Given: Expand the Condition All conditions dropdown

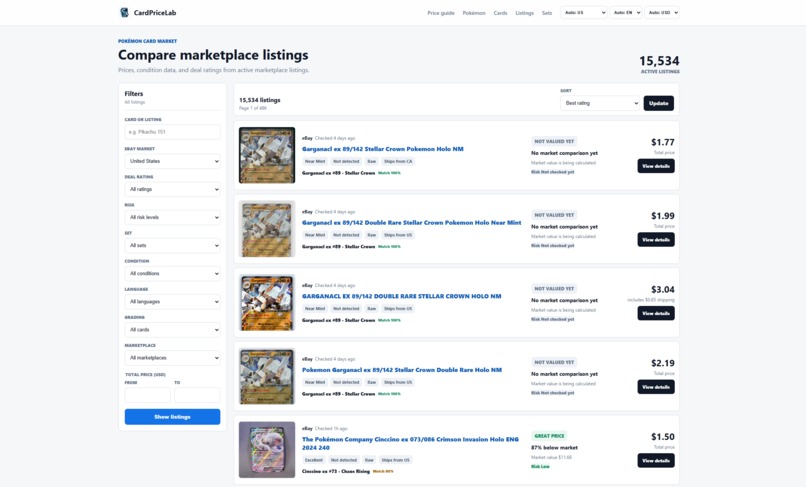Looking at the screenshot, I should point(172,274).
